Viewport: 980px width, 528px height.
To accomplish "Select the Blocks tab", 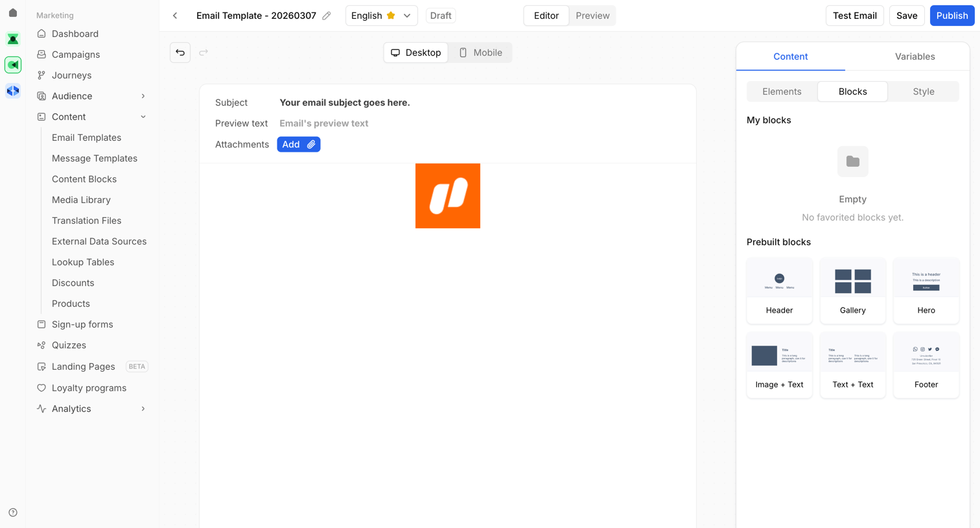I will tap(852, 91).
